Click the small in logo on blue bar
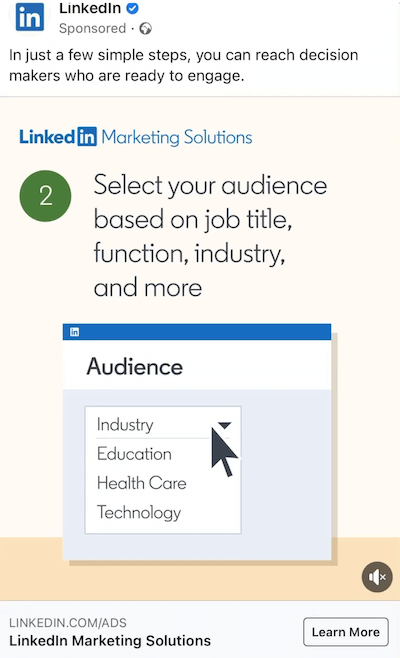 click(74, 332)
